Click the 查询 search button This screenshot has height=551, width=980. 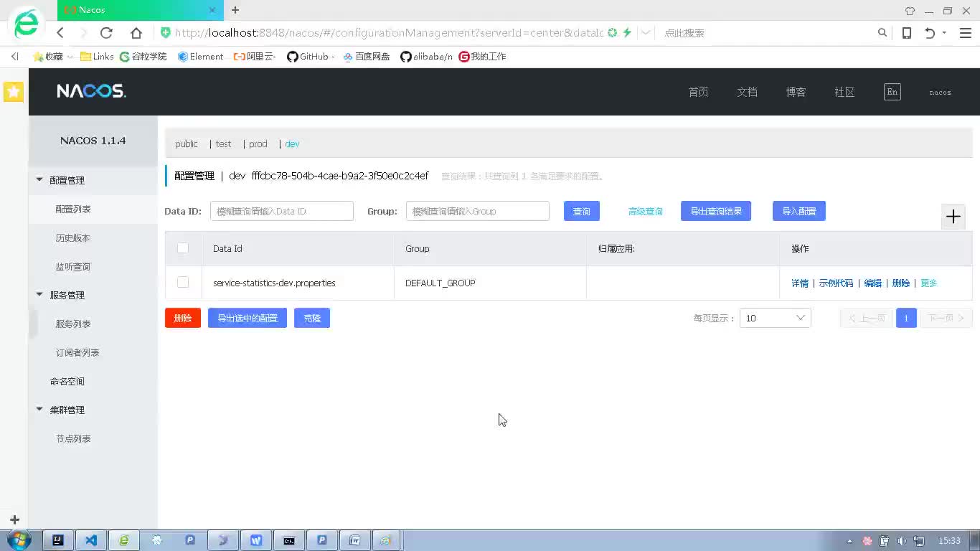tap(582, 211)
